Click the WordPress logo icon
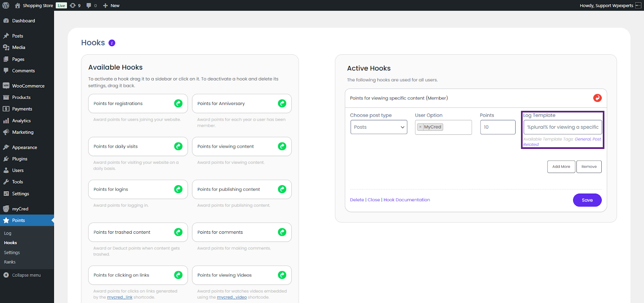The image size is (644, 303). tap(6, 6)
